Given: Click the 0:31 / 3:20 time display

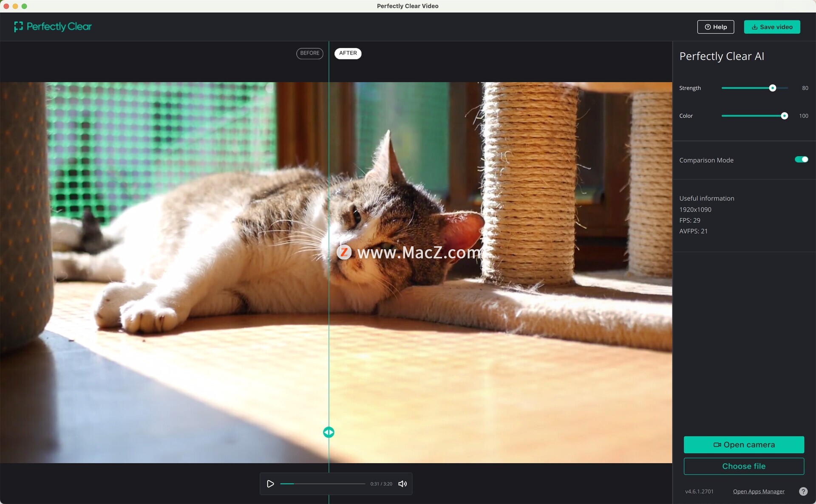Looking at the screenshot, I should click(x=381, y=484).
